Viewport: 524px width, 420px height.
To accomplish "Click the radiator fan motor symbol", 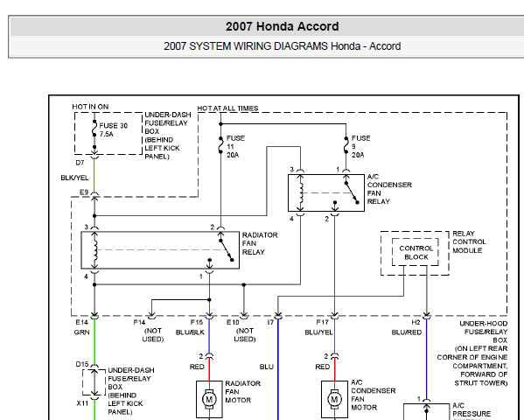I will [x=209, y=399].
